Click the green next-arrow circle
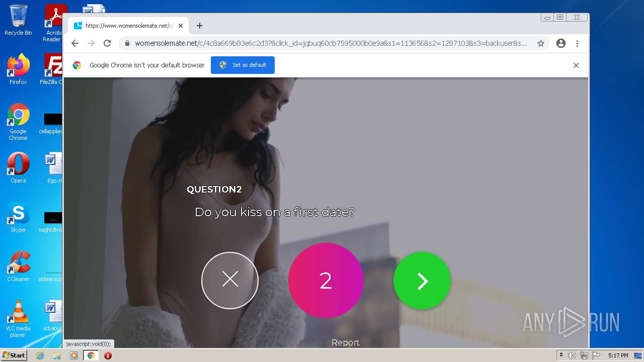 click(422, 281)
